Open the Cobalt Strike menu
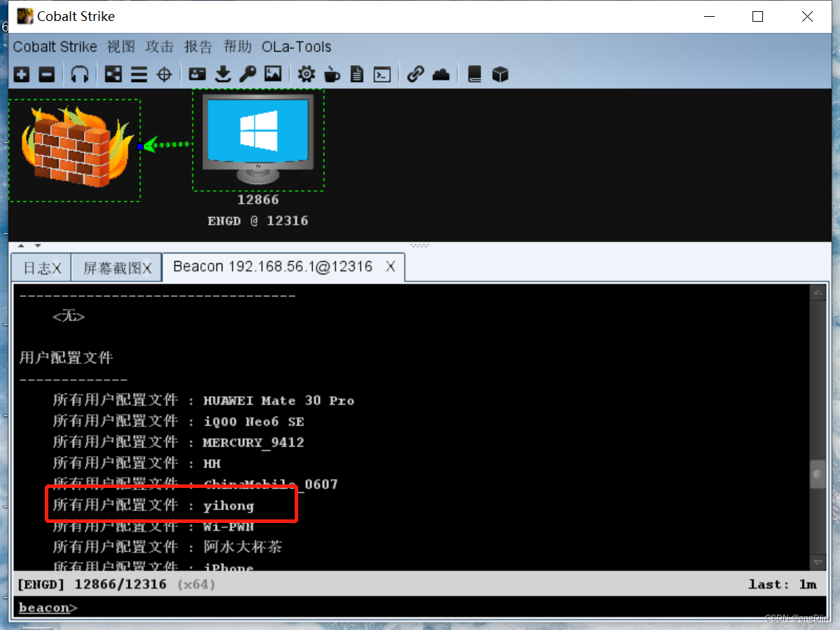The image size is (840, 630). pos(55,47)
